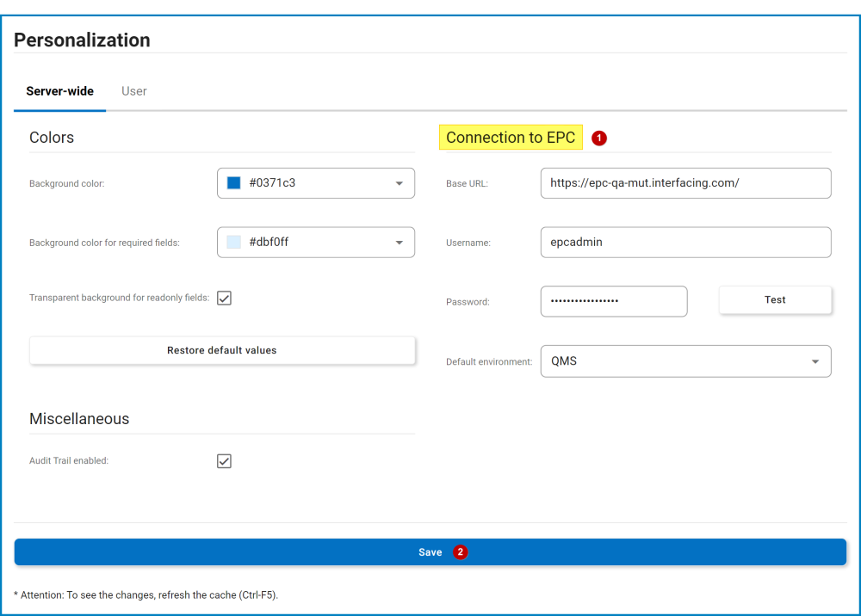Click the Miscellaneous section heading

point(79,419)
